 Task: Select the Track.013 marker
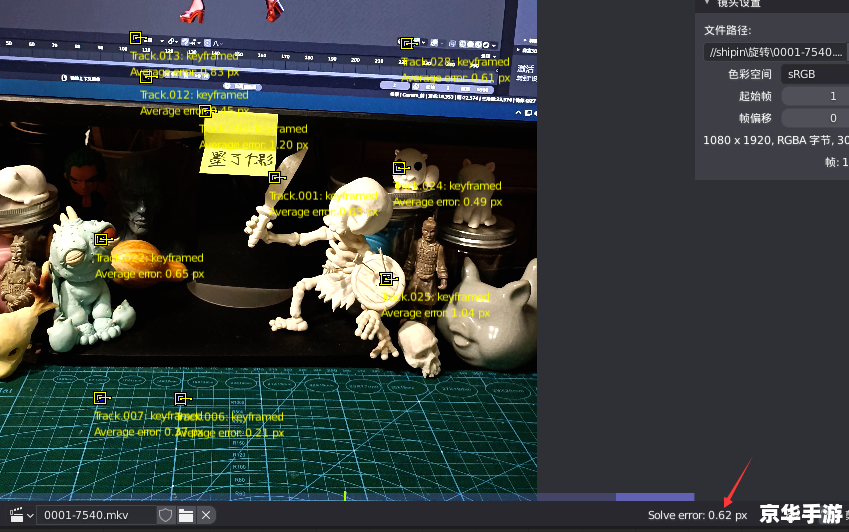135,38
